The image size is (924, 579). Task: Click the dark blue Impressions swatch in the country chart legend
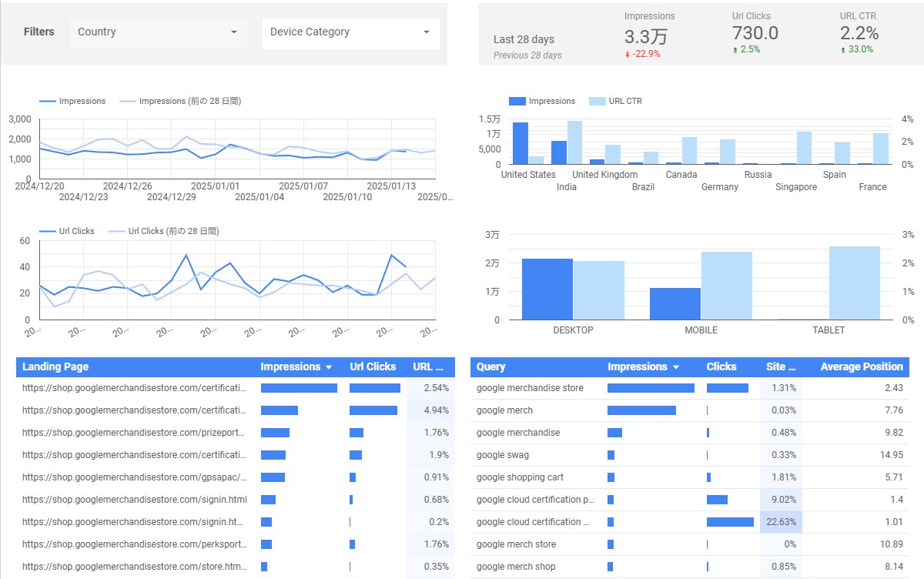[517, 101]
